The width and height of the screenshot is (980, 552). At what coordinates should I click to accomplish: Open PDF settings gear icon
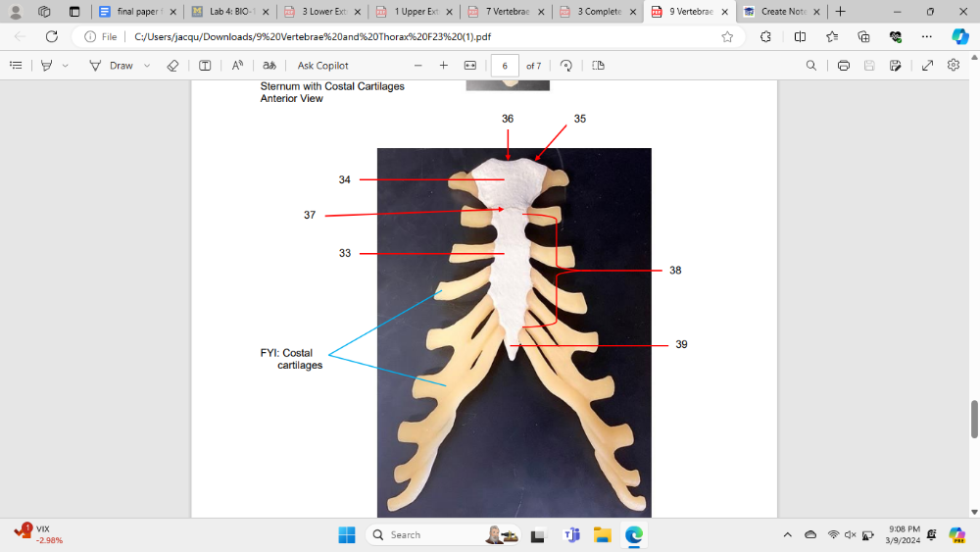pyautogui.click(x=953, y=66)
